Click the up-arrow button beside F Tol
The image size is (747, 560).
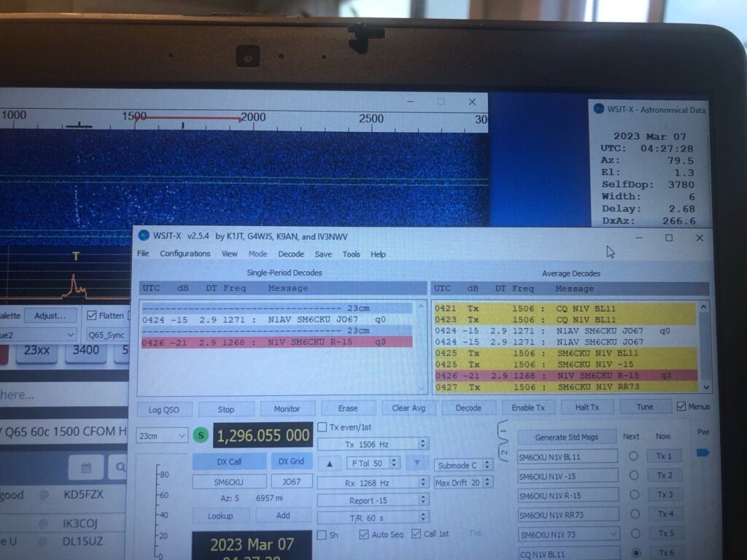pyautogui.click(x=329, y=463)
